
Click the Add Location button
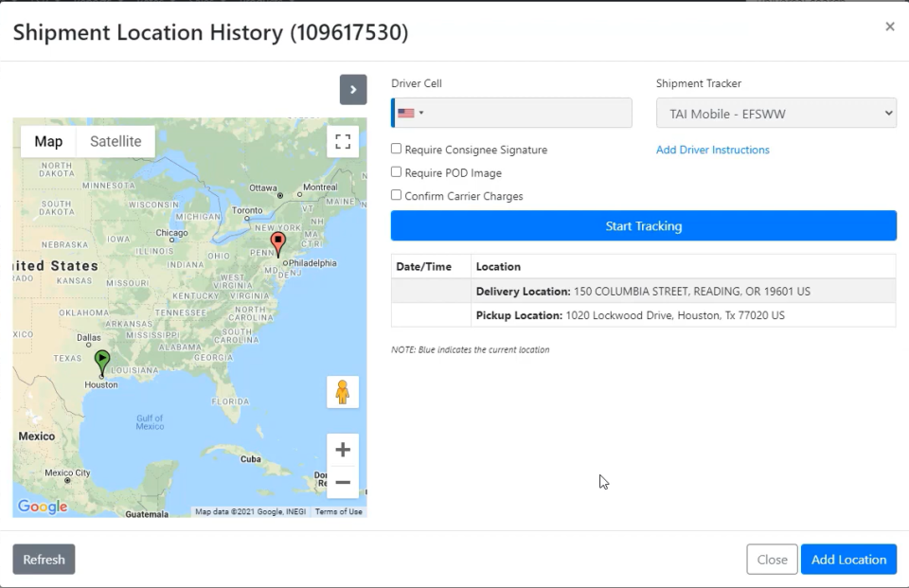[848, 560]
